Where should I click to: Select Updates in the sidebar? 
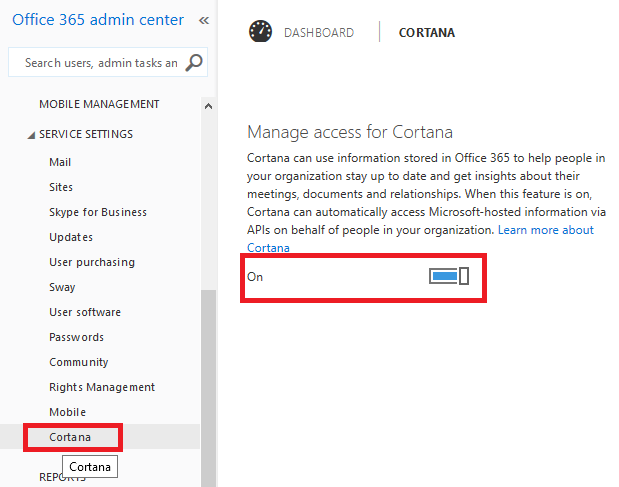(71, 237)
